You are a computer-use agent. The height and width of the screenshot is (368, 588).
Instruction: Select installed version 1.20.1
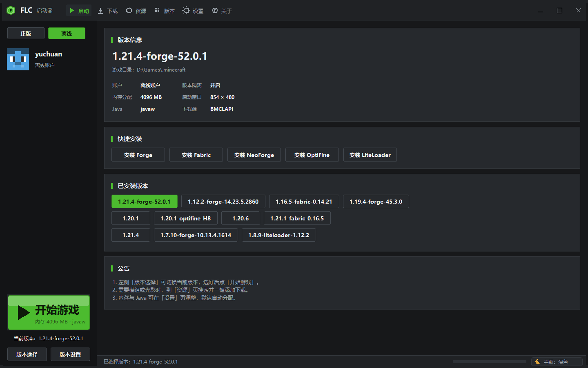(x=131, y=218)
